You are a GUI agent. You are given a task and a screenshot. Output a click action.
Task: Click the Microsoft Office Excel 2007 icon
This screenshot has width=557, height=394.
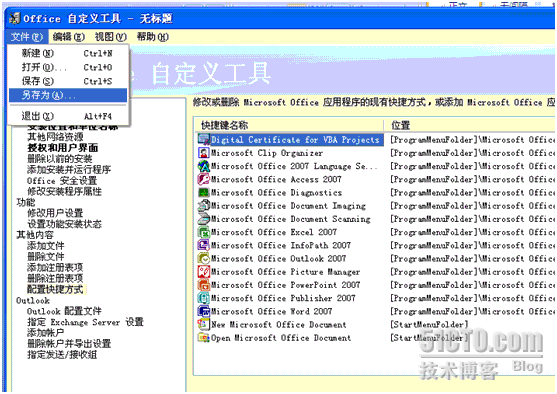click(x=204, y=232)
